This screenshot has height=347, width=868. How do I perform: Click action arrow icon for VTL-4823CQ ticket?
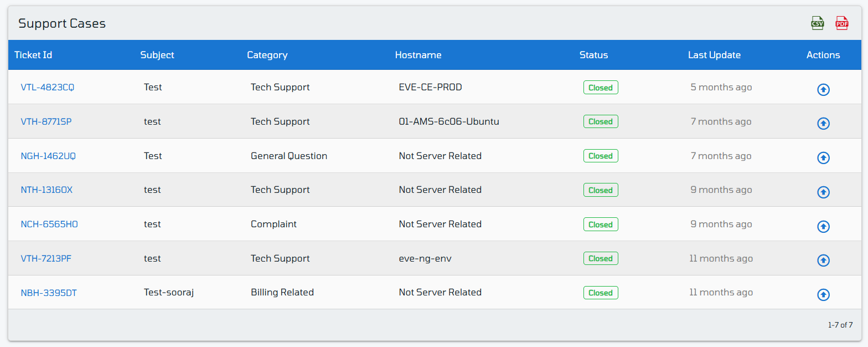823,89
